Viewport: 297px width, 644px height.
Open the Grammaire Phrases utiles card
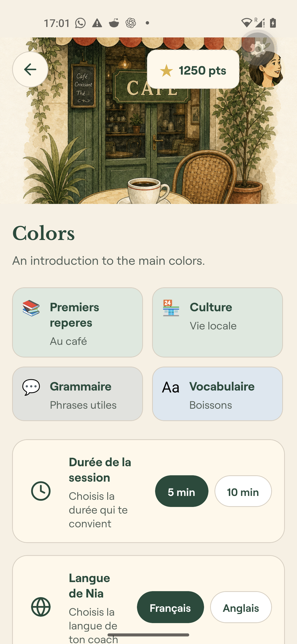tap(78, 394)
